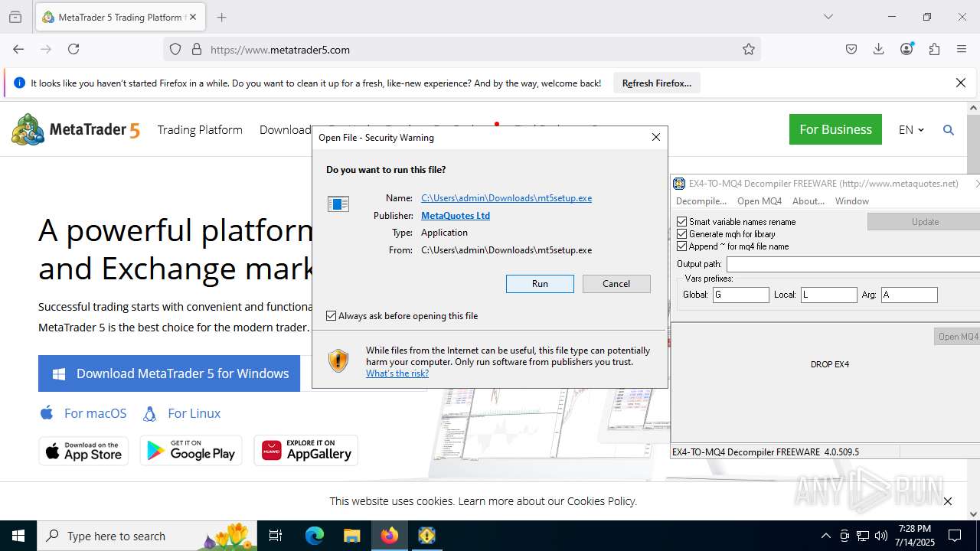Viewport: 980px width, 551px height.
Task: Click the Firefox taskbar icon
Action: pos(390,536)
